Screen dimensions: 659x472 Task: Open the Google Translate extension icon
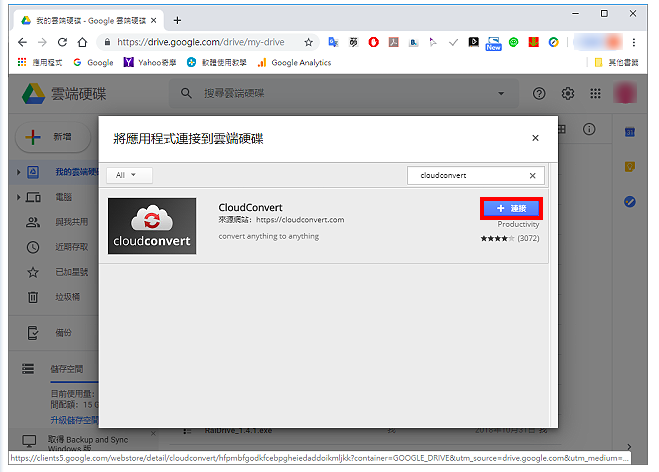point(333,42)
